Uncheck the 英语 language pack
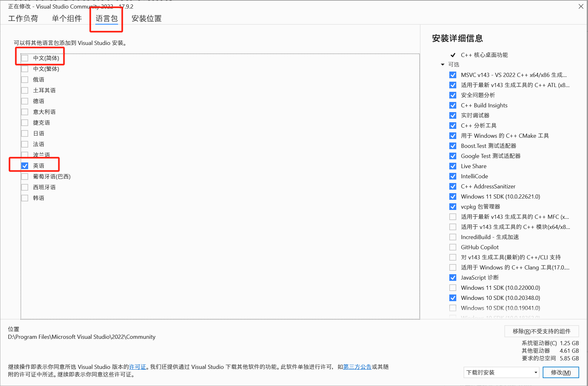This screenshot has width=588, height=386. (25, 166)
